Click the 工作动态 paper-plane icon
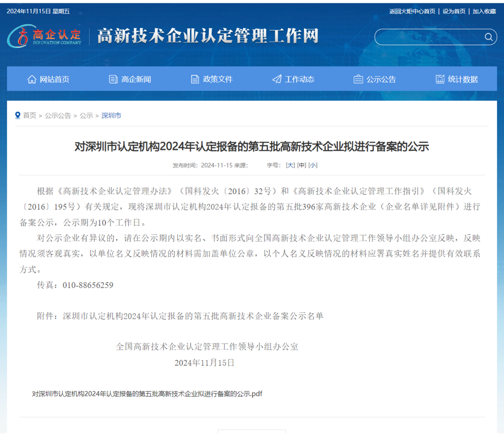 click(x=277, y=79)
